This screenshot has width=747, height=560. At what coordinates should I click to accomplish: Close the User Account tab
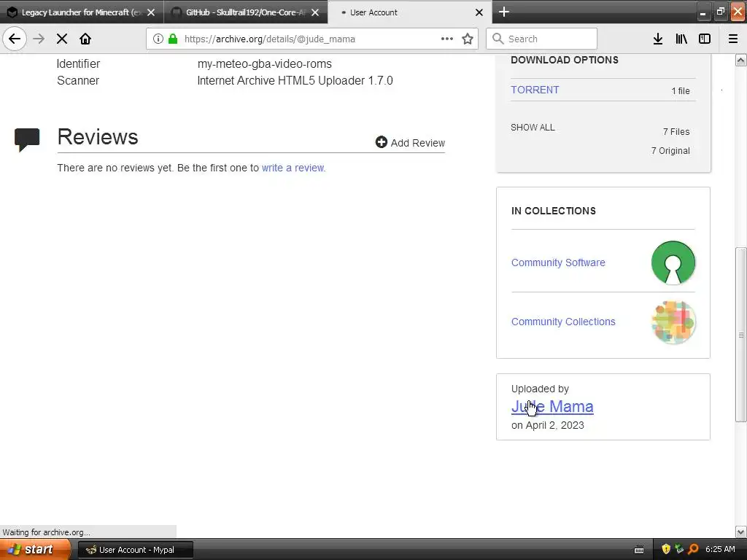pyautogui.click(x=479, y=12)
